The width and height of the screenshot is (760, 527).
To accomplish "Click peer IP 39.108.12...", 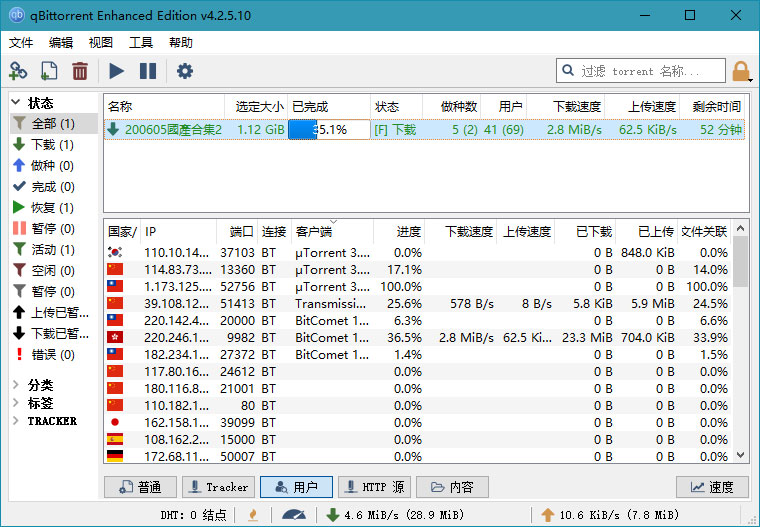I will [x=176, y=303].
